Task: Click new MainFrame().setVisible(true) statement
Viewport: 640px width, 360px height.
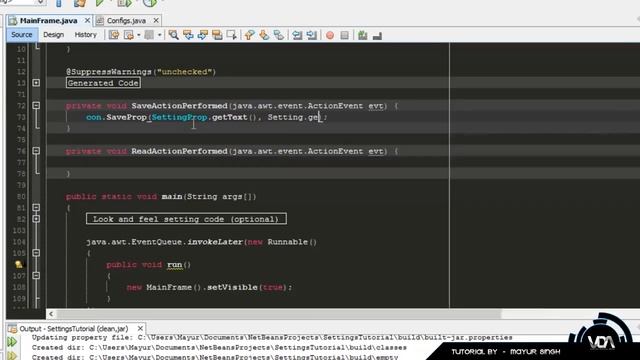Action: pyautogui.click(x=209, y=287)
